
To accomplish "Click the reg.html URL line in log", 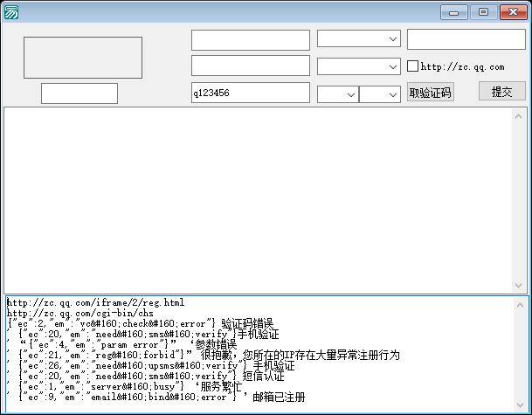I will pos(96,303).
